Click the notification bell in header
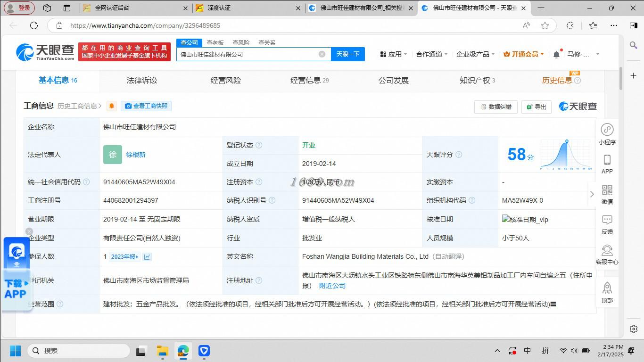The height and width of the screenshot is (362, 644). [556, 54]
